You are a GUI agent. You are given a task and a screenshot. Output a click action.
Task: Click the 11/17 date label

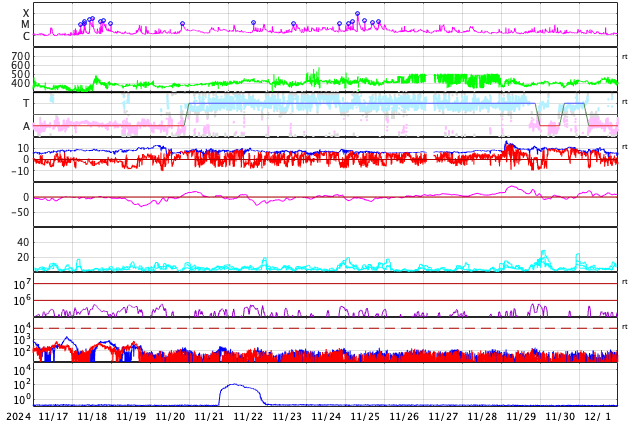point(53,416)
